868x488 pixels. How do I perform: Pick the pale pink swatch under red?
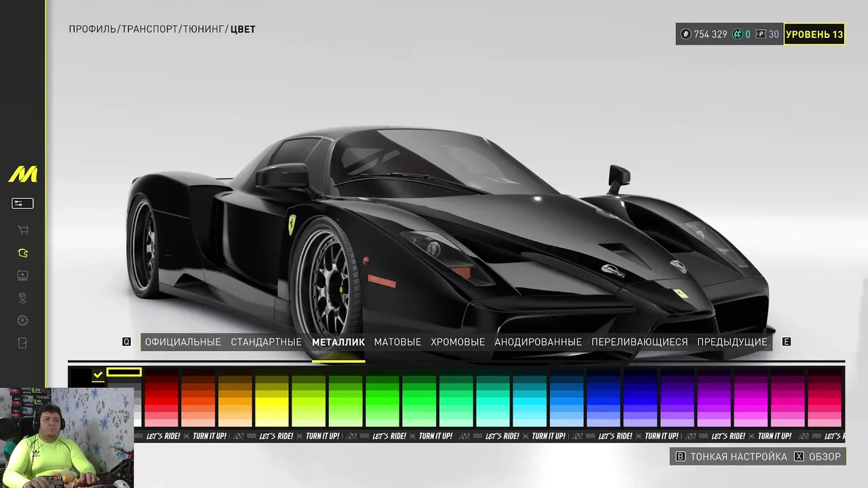point(161,423)
